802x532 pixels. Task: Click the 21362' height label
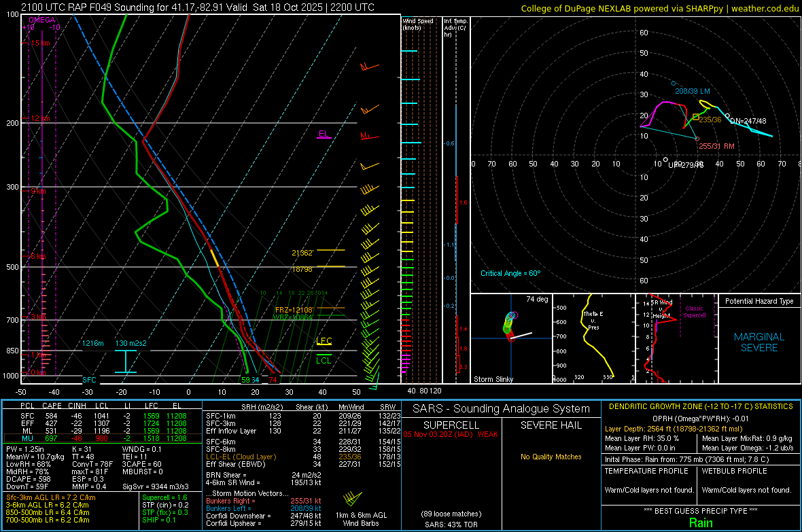point(302,253)
